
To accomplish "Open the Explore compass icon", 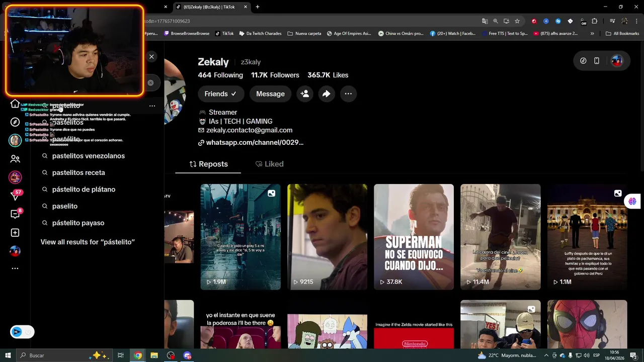I will pos(15,122).
